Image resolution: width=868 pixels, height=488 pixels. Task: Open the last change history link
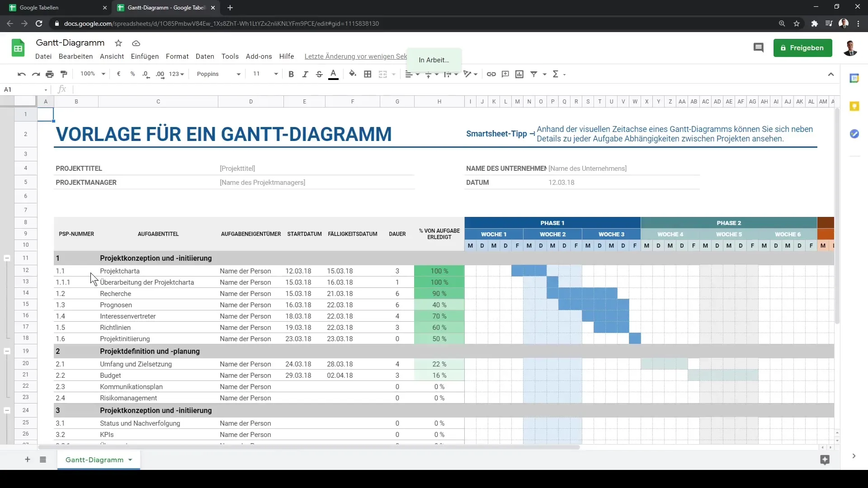(x=356, y=56)
